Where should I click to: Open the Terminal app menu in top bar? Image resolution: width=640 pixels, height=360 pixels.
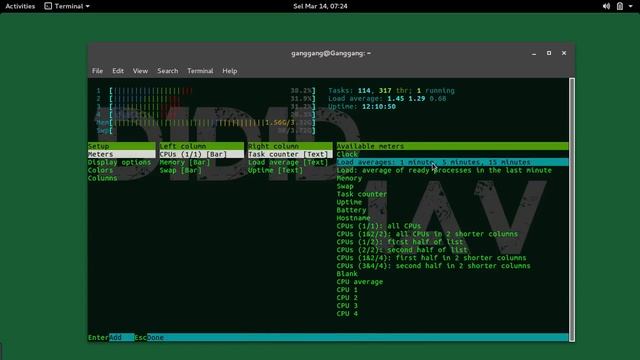tap(67, 6)
